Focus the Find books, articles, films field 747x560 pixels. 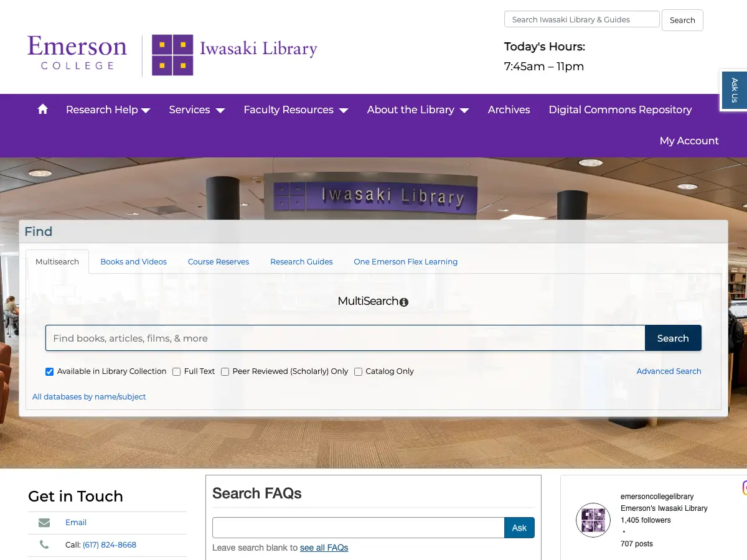pos(345,338)
